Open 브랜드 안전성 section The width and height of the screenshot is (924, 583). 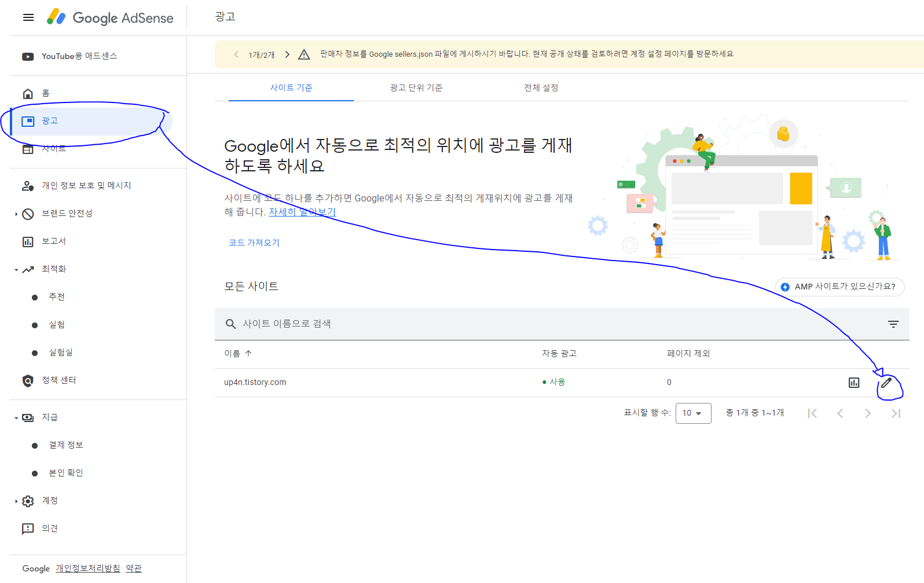click(67, 214)
